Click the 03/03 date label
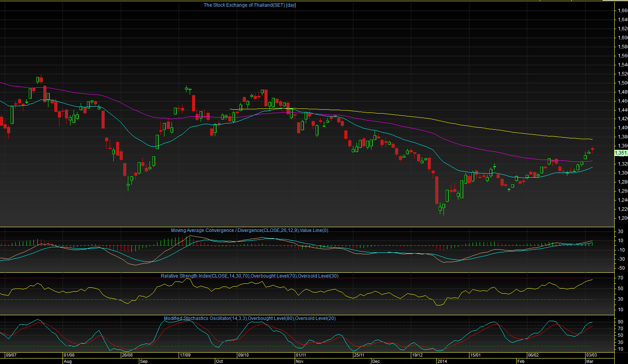628x364 pixels. coord(591,355)
